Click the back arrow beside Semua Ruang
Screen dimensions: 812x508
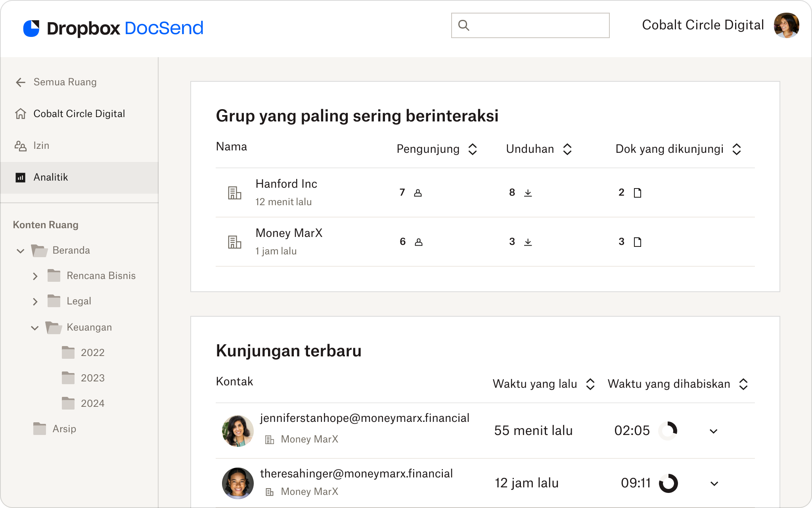tap(21, 82)
